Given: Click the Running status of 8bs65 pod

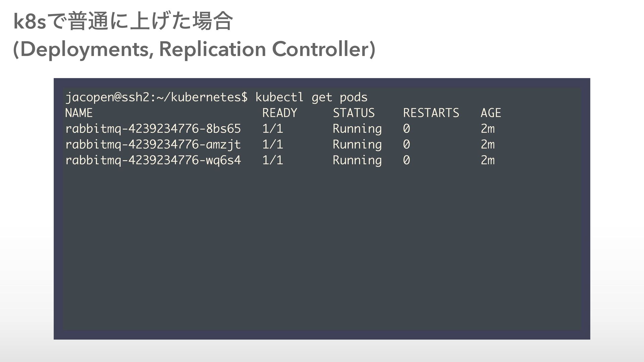Looking at the screenshot, I should 357,129.
